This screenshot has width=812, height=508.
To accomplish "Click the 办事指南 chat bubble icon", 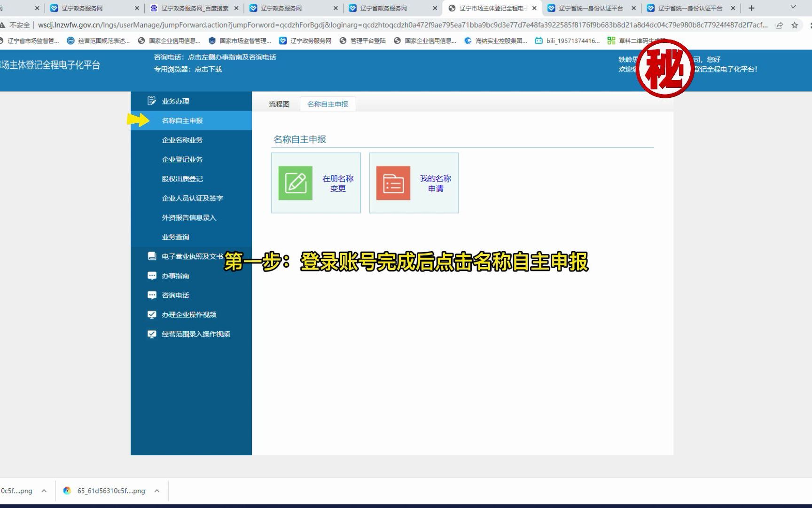I will point(152,276).
